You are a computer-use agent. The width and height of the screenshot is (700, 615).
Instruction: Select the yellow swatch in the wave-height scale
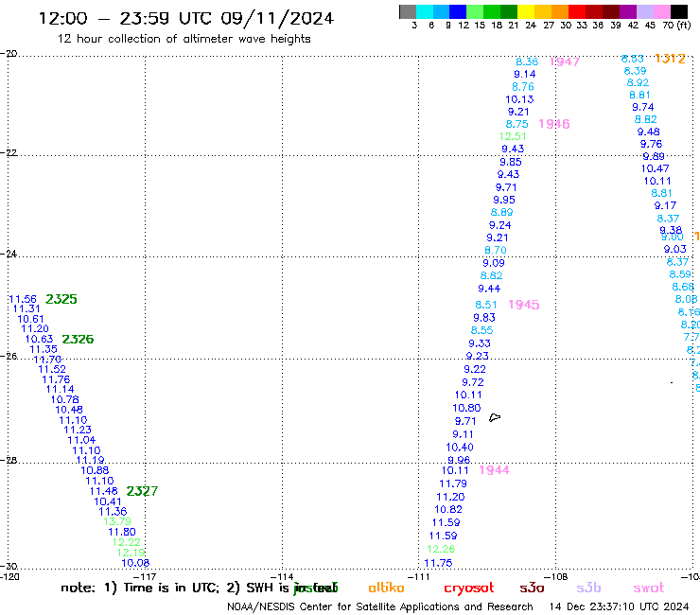(525, 11)
